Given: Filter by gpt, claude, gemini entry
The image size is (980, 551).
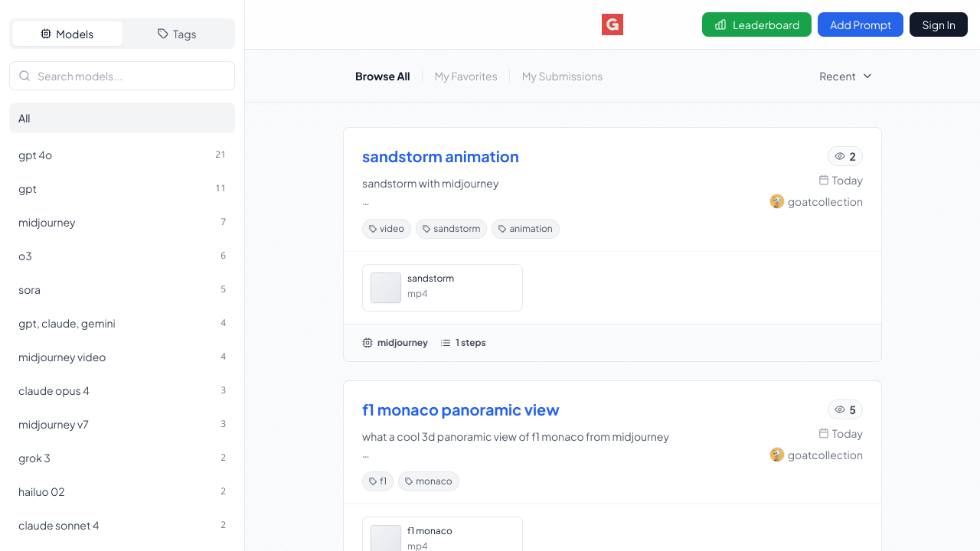Looking at the screenshot, I should (x=122, y=323).
